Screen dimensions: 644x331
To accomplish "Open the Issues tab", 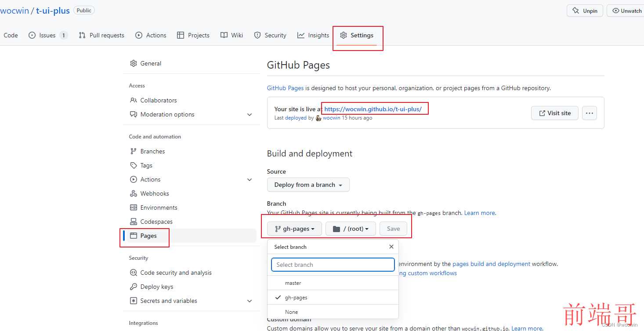I will (48, 35).
